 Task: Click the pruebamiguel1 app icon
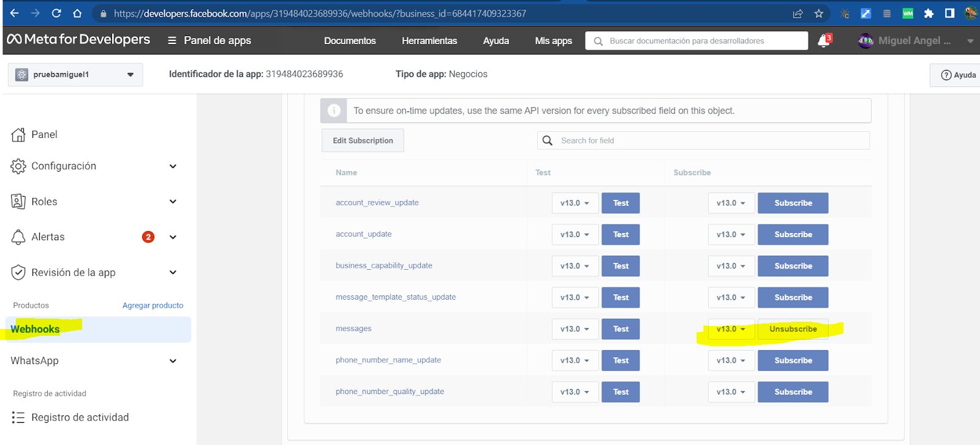pyautogui.click(x=22, y=75)
